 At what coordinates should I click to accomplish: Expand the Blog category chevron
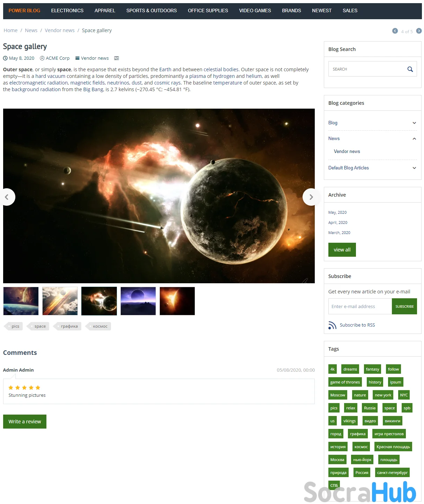point(414,123)
